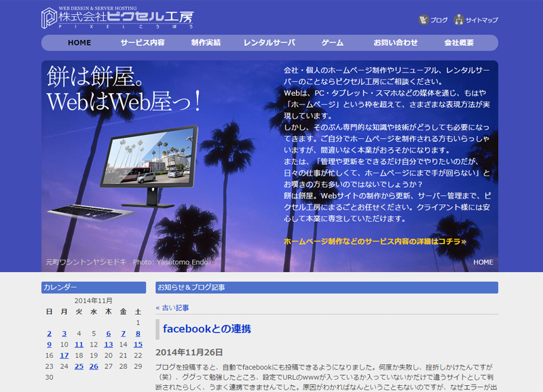
Task: Open the レンタルサーバ menu item
Action: pyautogui.click(x=269, y=43)
